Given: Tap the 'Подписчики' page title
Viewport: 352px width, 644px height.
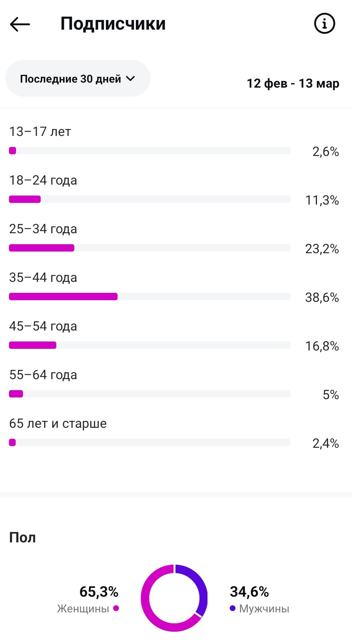Looking at the screenshot, I should (113, 24).
